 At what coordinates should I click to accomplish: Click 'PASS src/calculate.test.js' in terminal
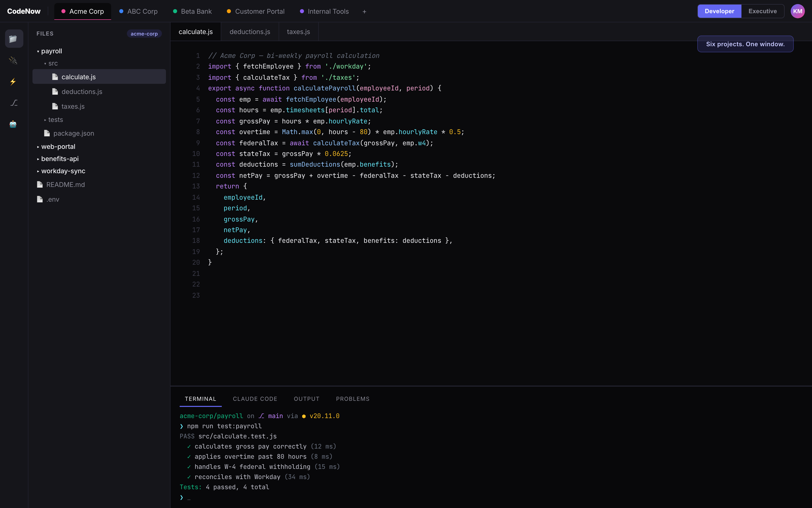pyautogui.click(x=228, y=436)
